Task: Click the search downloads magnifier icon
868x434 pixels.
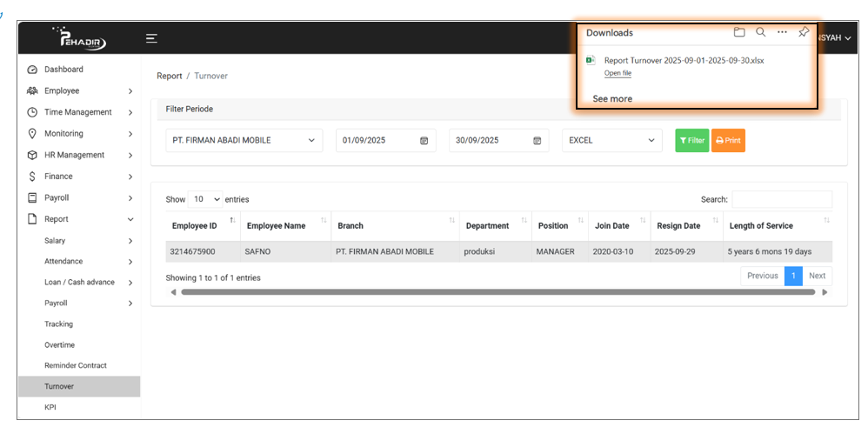Action: tap(761, 32)
